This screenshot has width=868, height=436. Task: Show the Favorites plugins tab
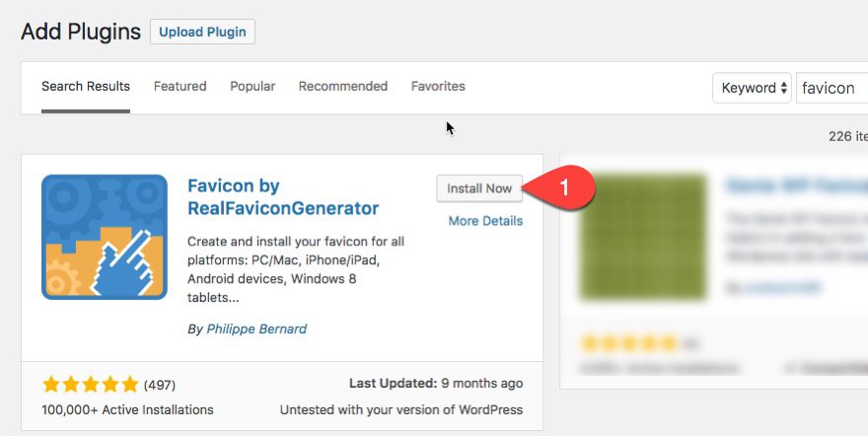coord(438,87)
